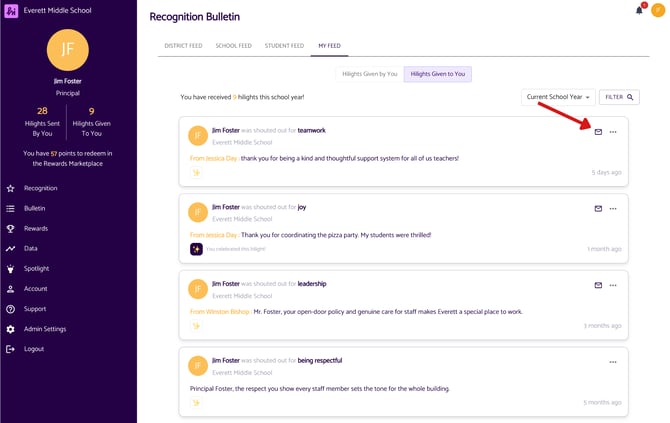Switch to the School Feed tab
Image resolution: width=670 pixels, height=423 pixels.
tap(234, 46)
